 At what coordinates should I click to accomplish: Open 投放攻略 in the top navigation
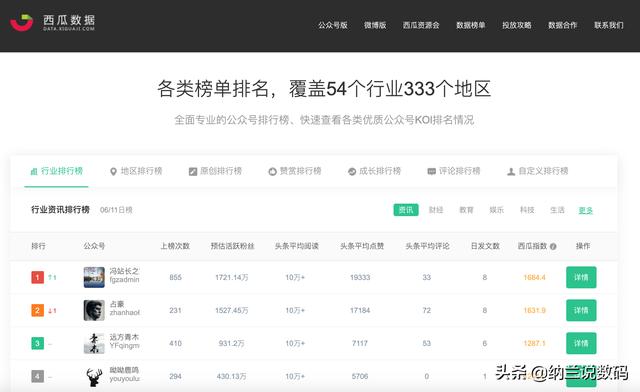tap(517, 25)
